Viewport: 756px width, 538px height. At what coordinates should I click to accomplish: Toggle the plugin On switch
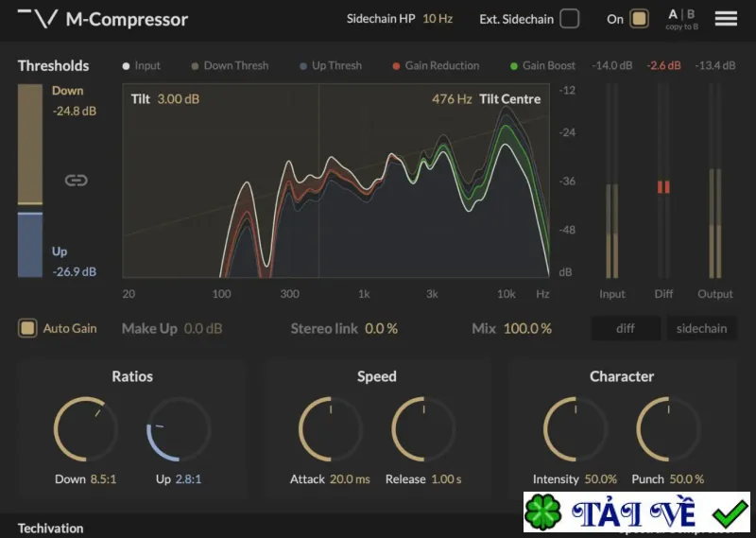pos(640,19)
